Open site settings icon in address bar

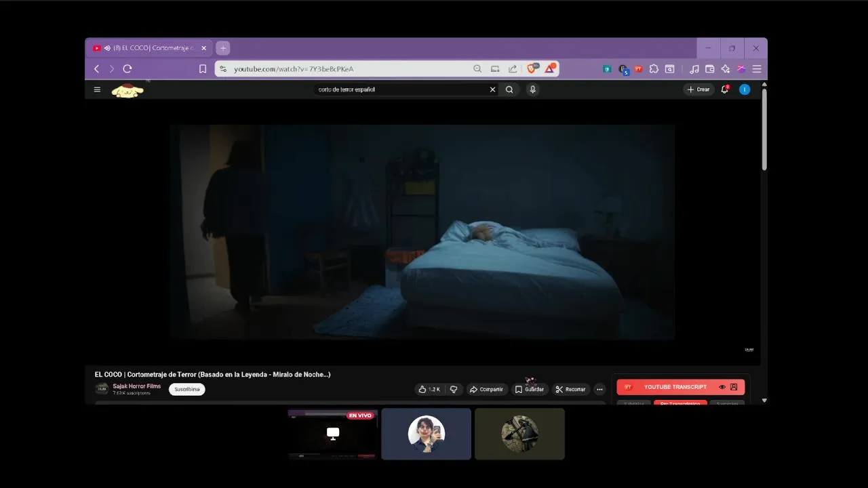[223, 69]
